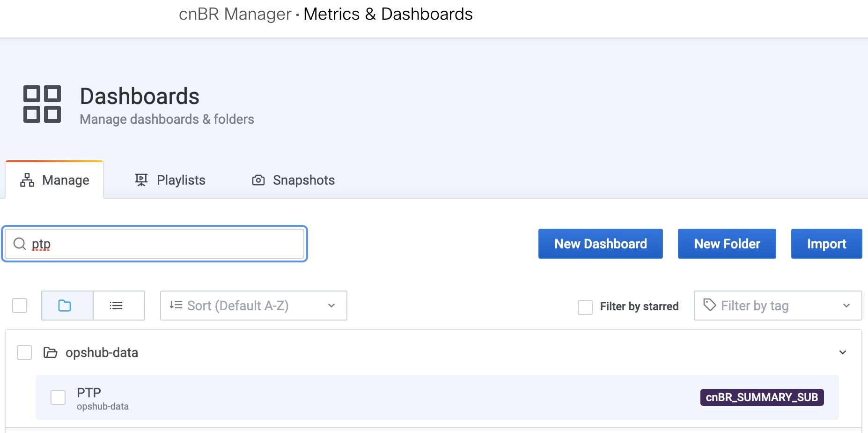Click Metrics & Dashboards title
Image resolution: width=868 pixels, height=433 pixels.
point(388,14)
